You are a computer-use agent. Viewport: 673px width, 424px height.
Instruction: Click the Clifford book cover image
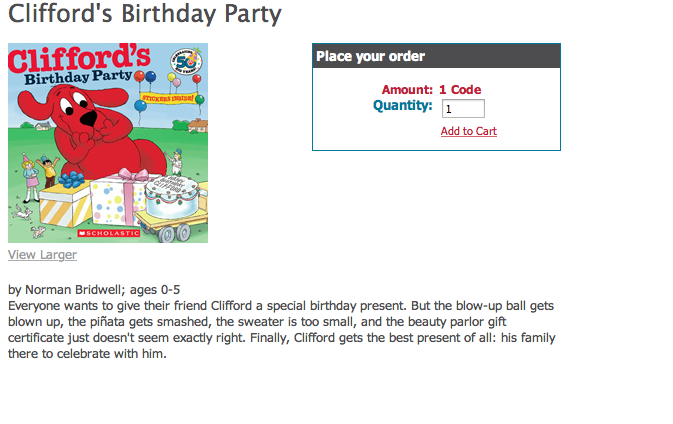[x=108, y=143]
